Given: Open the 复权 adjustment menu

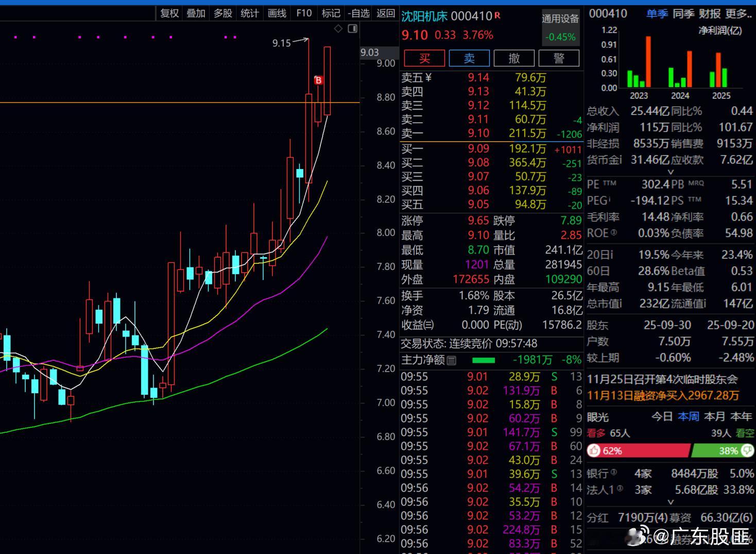Looking at the screenshot, I should click(x=169, y=13).
